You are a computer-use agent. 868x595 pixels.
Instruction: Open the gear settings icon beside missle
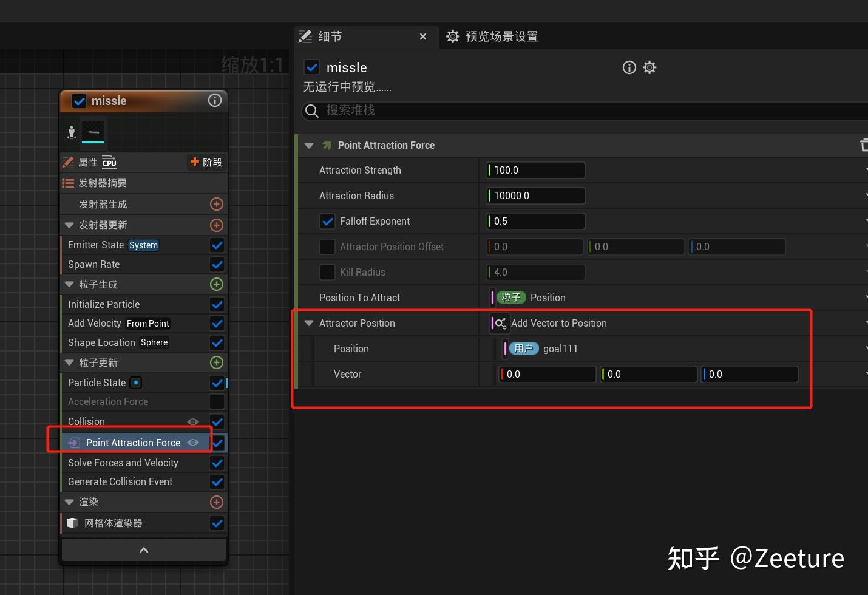tap(649, 67)
